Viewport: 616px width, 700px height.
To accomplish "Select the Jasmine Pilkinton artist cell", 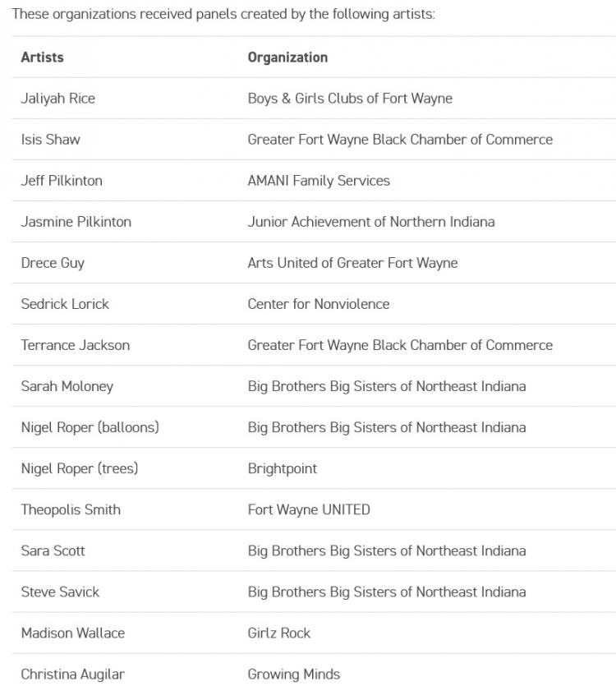I will pyautogui.click(x=76, y=222).
